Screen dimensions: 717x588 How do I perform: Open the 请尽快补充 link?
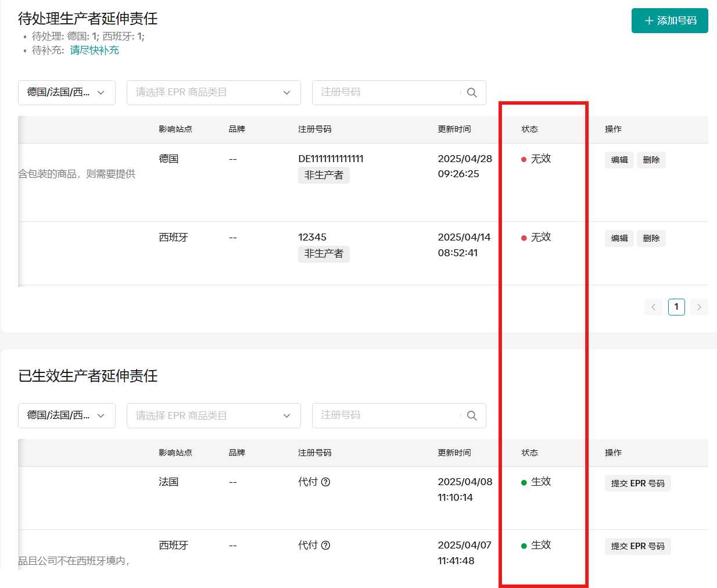click(x=94, y=50)
